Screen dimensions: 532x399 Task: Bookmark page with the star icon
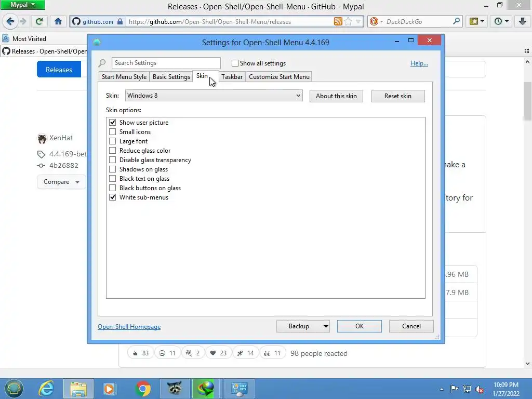[x=348, y=21]
